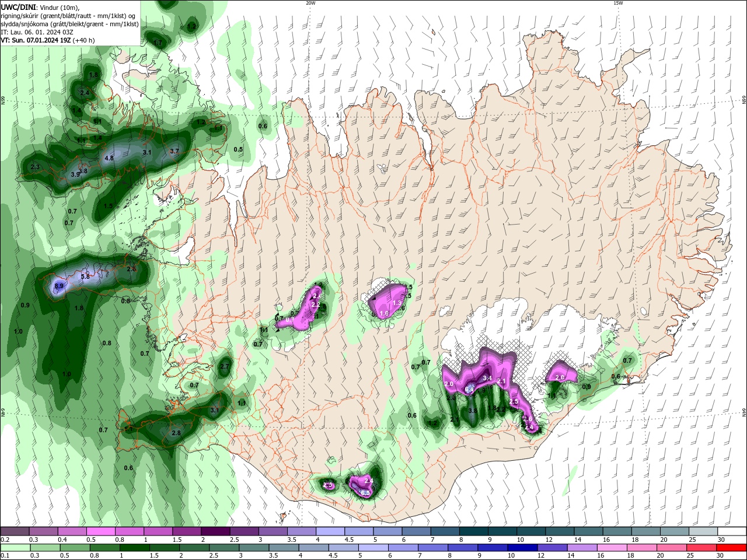Click the '15W' longitude label
Viewport: 747px width, 560px height.
618,3
